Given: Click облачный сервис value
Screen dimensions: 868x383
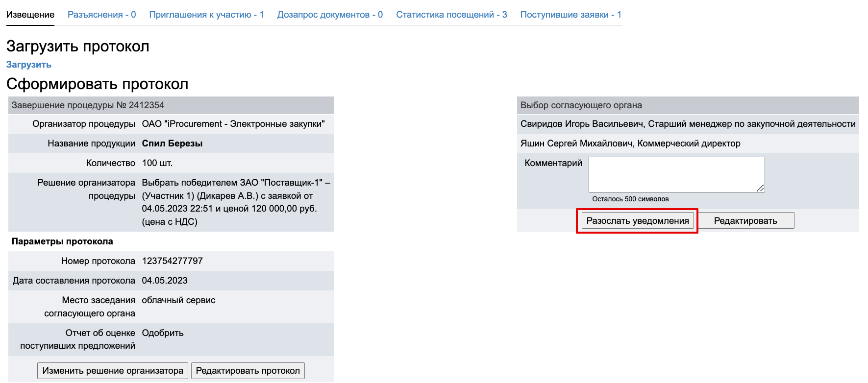Looking at the screenshot, I should pyautogui.click(x=179, y=300).
